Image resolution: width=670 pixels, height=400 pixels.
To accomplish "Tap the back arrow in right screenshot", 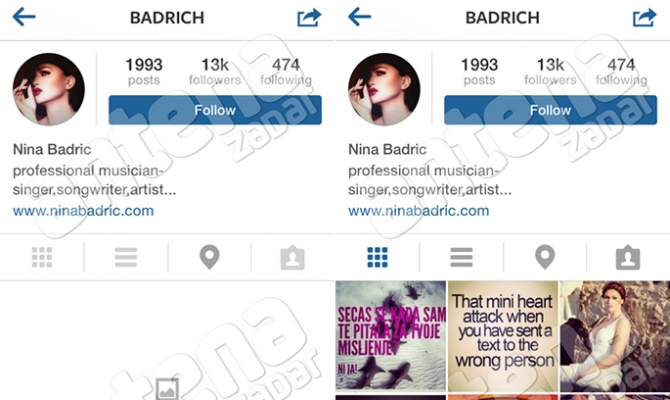I will point(359,18).
